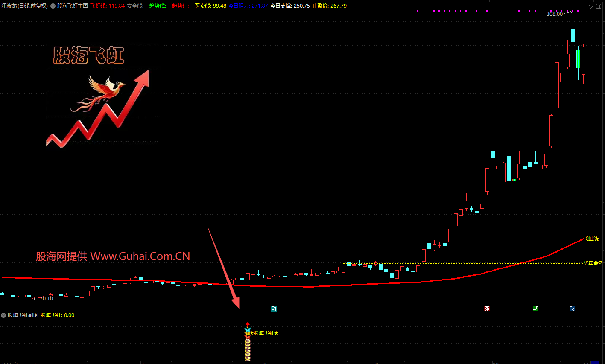Expand the 股海飞虹副图 indicator dropdown
Screen dimensions: 605x364
4,315
